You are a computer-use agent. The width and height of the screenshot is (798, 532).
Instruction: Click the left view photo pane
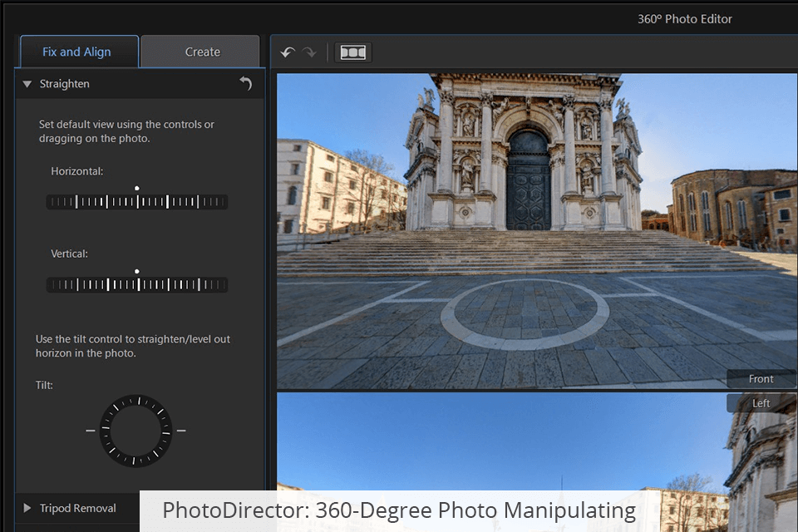point(499,441)
